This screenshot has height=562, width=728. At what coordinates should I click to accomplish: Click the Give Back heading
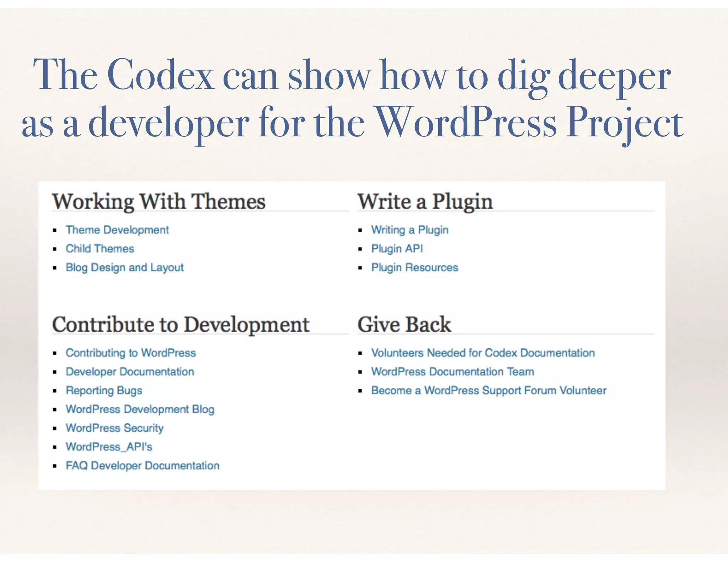[x=404, y=324]
